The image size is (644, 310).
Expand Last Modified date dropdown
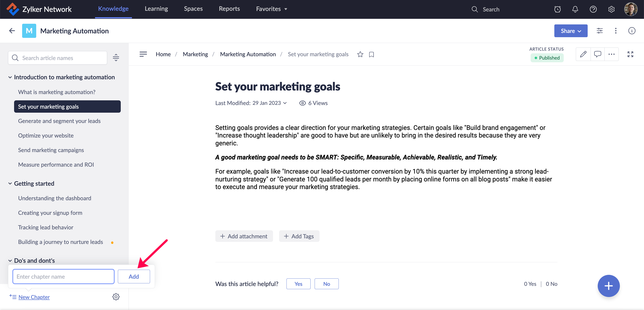tap(285, 103)
